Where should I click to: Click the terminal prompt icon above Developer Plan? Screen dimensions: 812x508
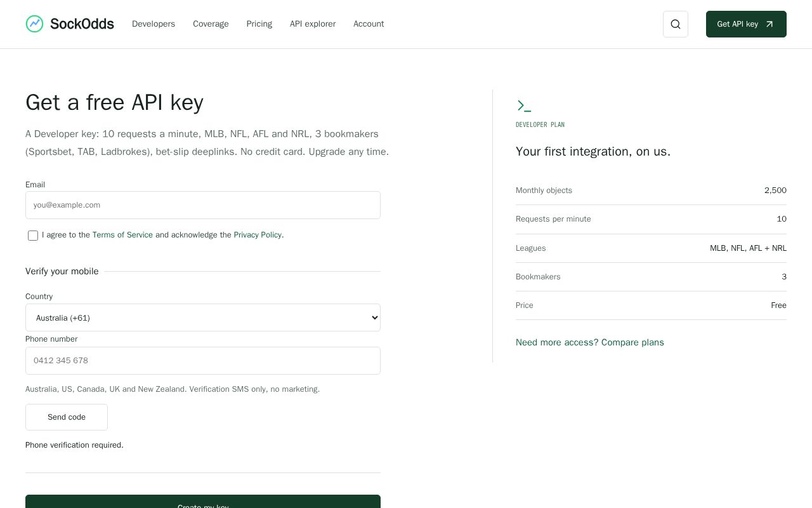pos(524,105)
